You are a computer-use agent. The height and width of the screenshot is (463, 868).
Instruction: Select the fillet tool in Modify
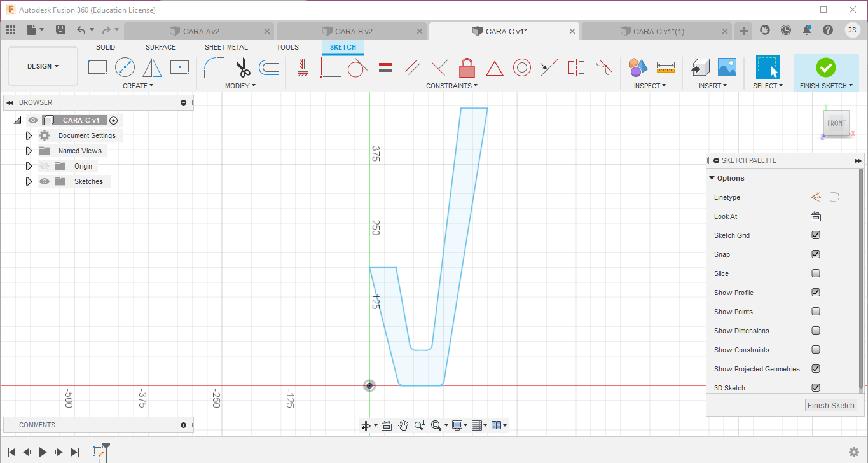[214, 67]
